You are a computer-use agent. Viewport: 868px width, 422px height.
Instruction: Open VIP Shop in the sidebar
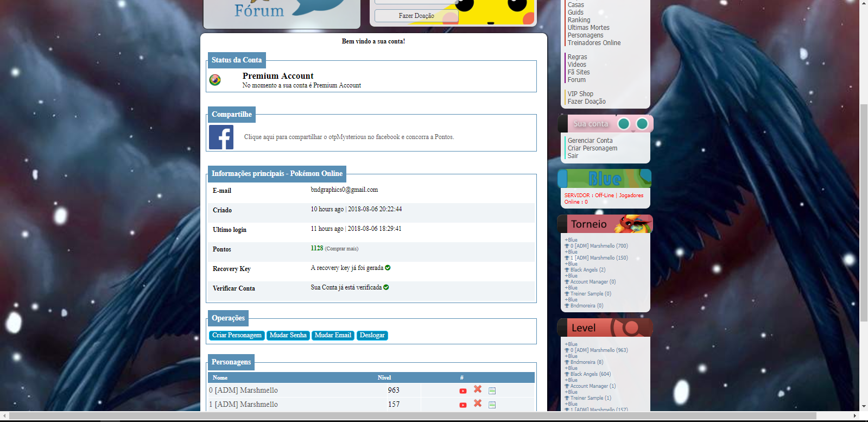(x=581, y=94)
